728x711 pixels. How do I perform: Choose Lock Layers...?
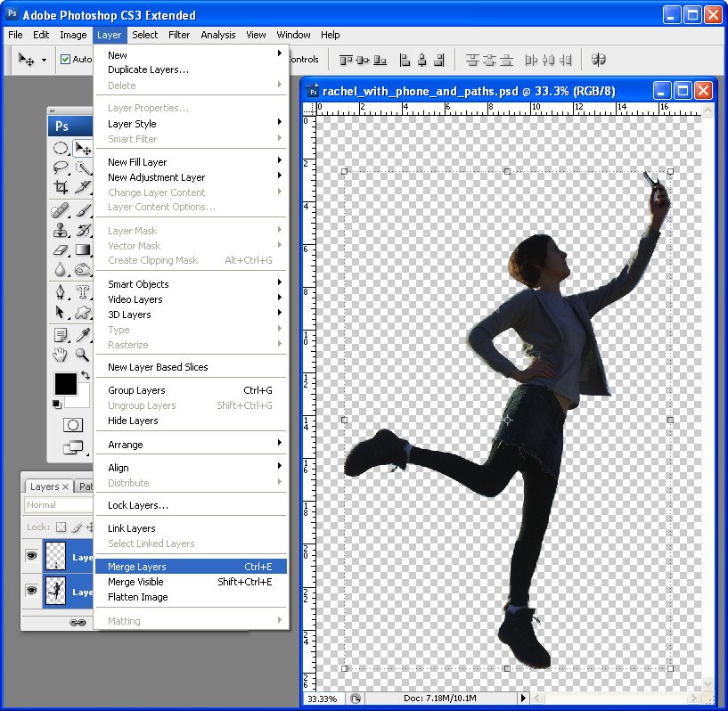click(x=192, y=505)
